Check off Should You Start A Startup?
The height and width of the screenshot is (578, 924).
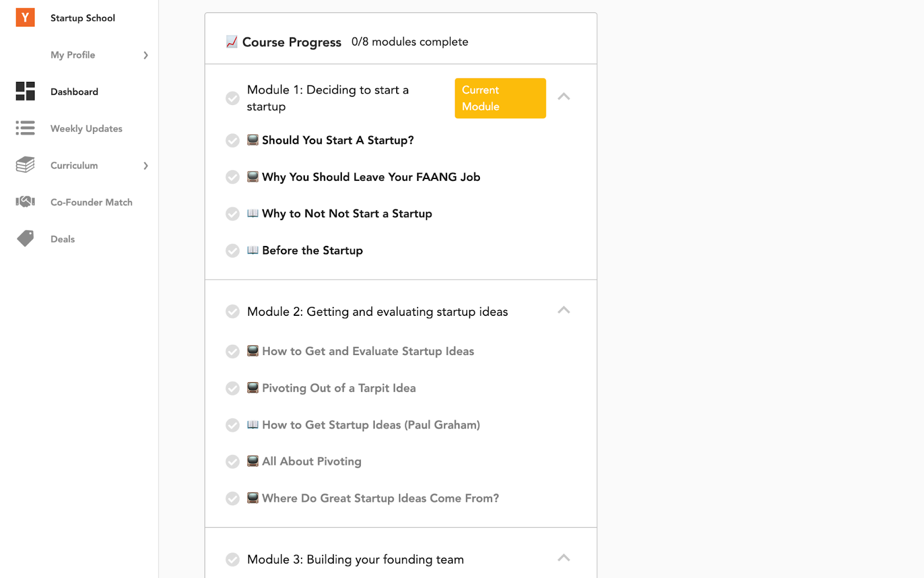(x=232, y=140)
